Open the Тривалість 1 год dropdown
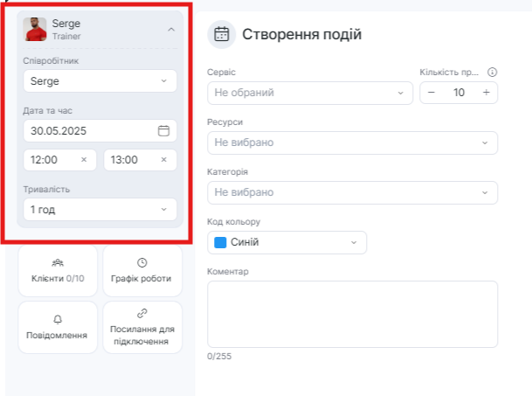The width and height of the screenshot is (532, 396). point(100,210)
